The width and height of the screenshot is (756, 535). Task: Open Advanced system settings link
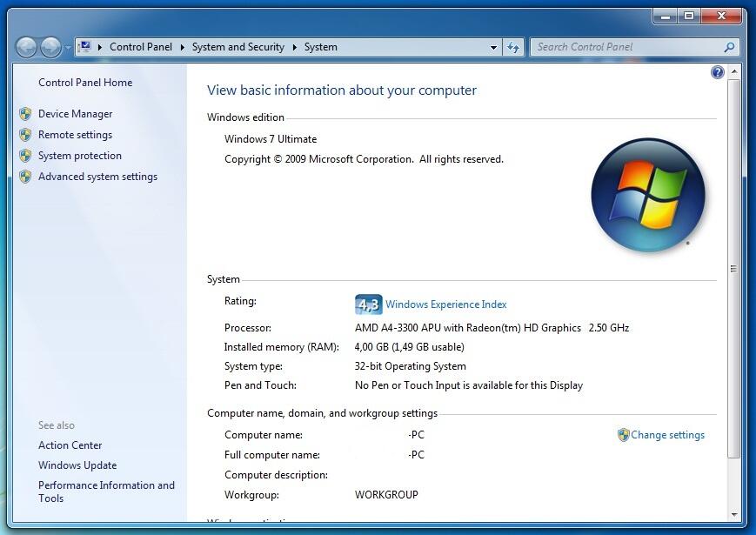tap(98, 177)
